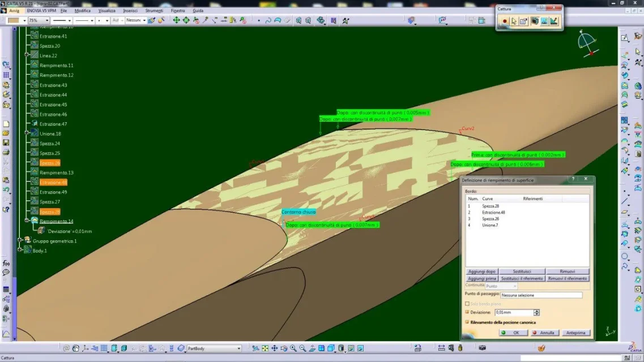Click the Aggiungi dopo button

click(x=481, y=271)
